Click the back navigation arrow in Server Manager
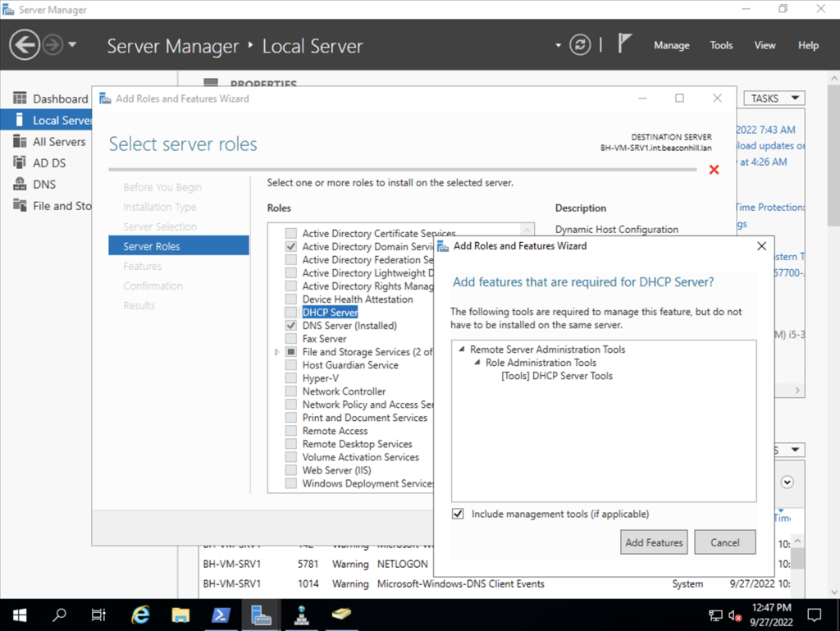Screen dimensions: 840x631 click(x=25, y=45)
